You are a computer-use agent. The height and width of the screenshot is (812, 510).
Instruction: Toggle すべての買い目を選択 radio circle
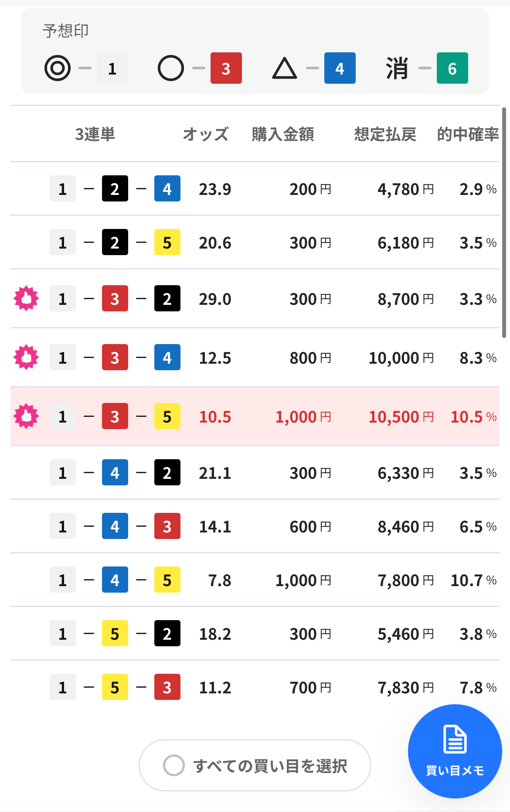174,765
